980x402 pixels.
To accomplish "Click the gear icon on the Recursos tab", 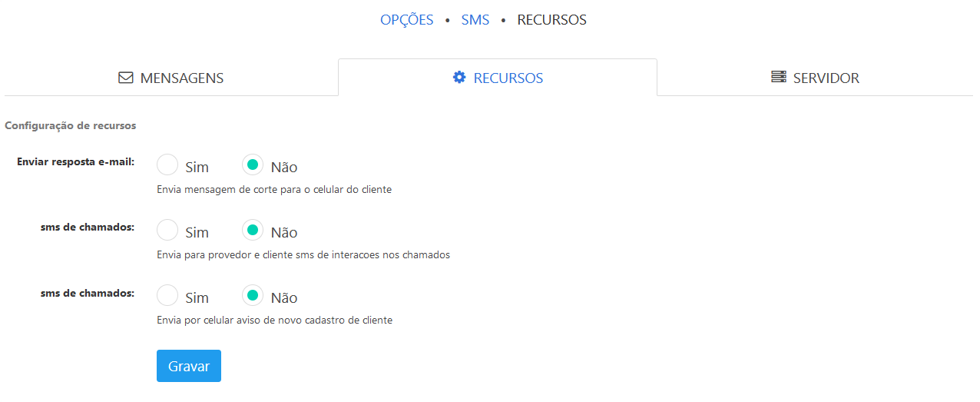I will (x=459, y=78).
